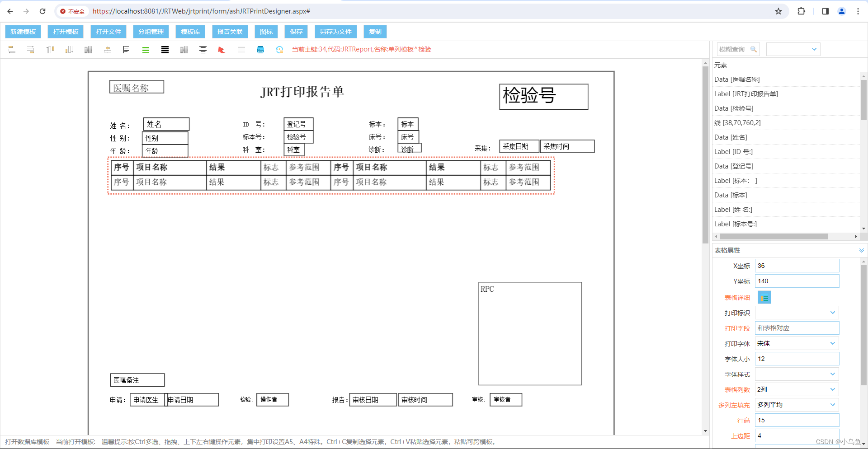The height and width of the screenshot is (449, 868).
Task: Click the browser address bar URL
Action: click(201, 11)
